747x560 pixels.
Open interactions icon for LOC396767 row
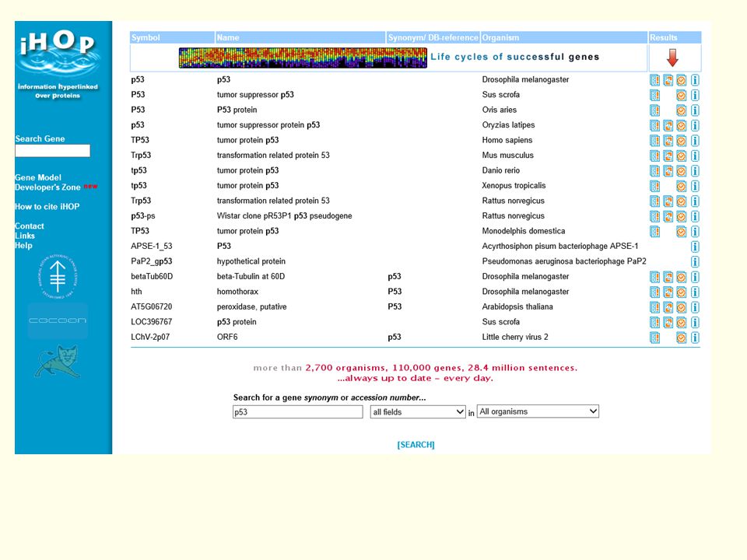[x=668, y=322]
